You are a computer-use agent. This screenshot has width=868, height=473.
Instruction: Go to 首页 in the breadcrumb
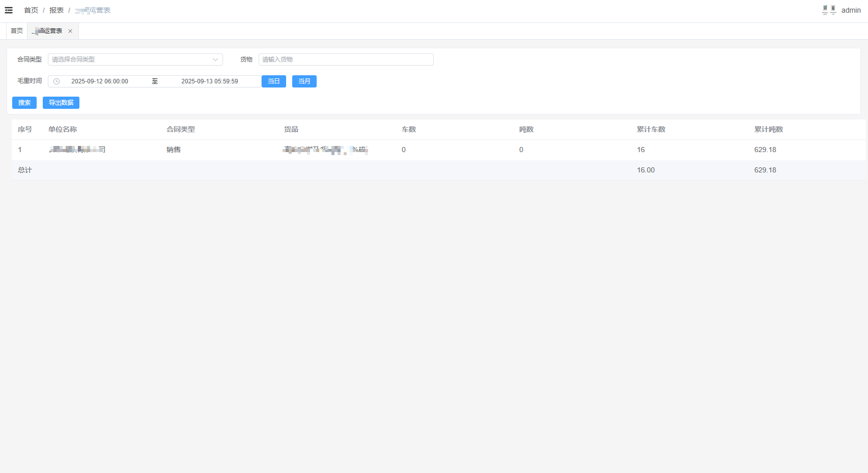[x=31, y=10]
